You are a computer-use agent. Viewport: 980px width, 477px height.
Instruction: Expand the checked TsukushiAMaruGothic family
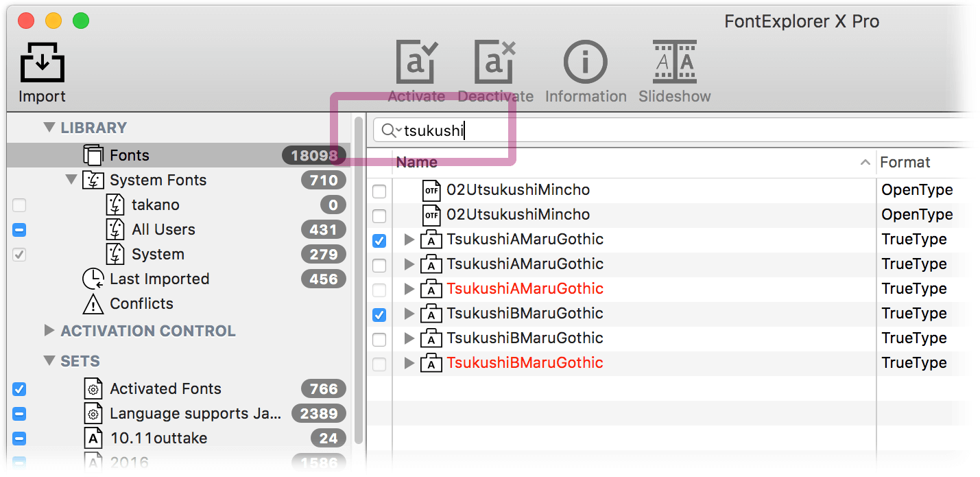[x=409, y=240]
